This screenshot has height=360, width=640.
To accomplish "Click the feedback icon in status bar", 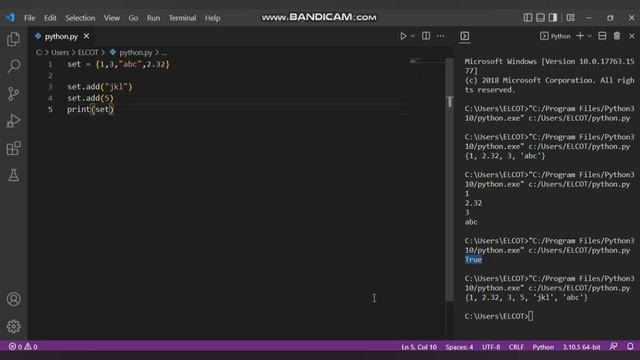I will 613,347.
